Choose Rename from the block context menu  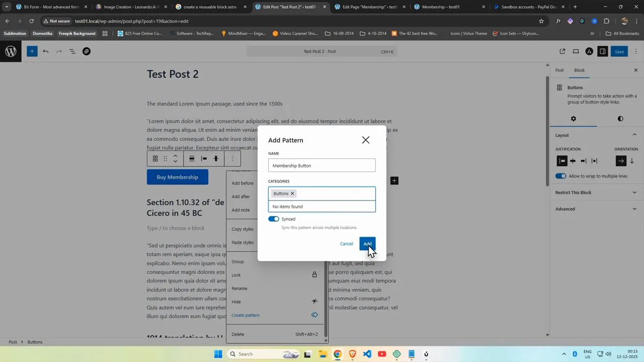coord(239,288)
